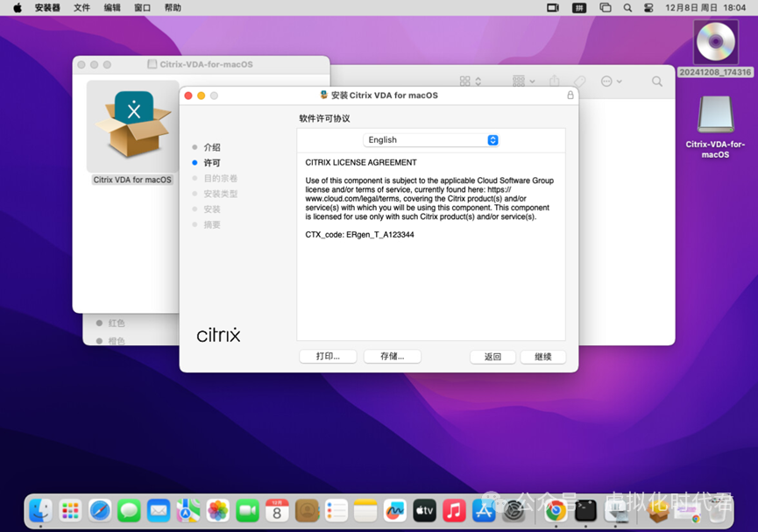Click 继续 to accept and proceed

click(x=543, y=357)
